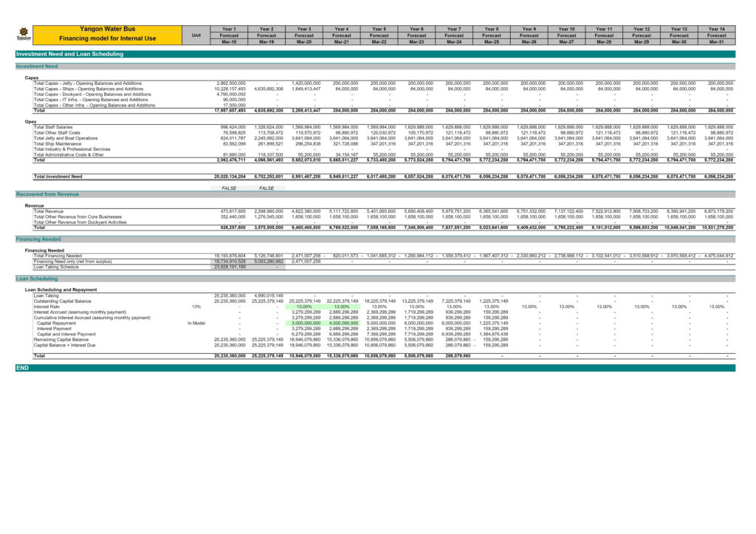Select the Year 1 Jetty capex 2,862,000,000

tap(231, 83)
